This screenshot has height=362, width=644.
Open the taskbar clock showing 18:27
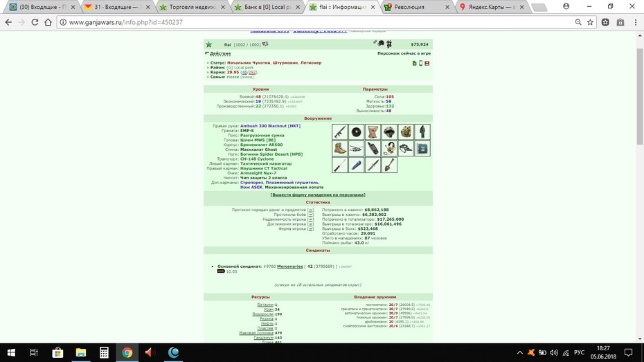click(x=603, y=352)
